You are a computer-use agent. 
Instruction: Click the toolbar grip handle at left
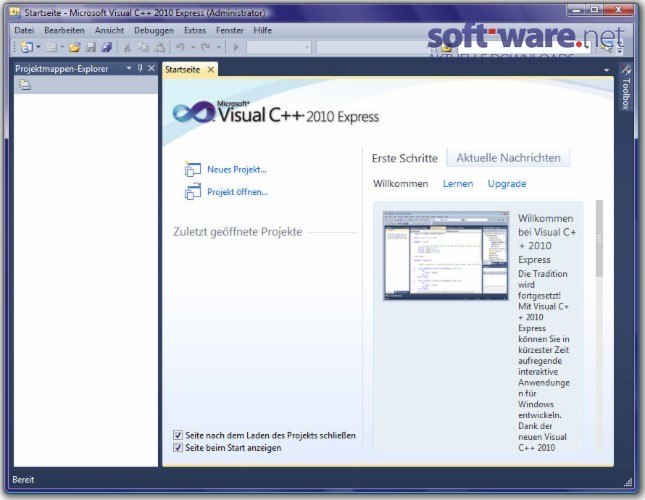pos(15,47)
